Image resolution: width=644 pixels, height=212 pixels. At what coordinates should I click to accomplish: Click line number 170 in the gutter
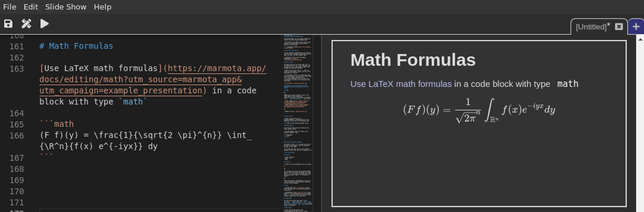click(17, 191)
